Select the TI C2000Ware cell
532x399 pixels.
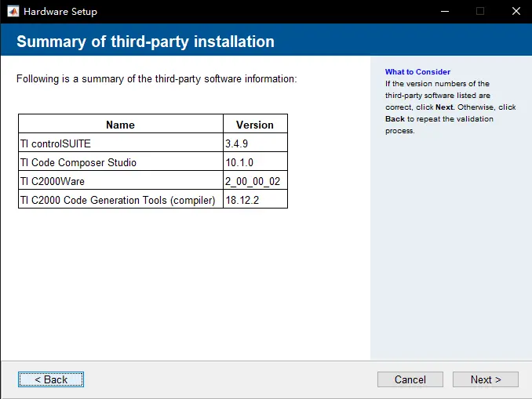(121, 181)
